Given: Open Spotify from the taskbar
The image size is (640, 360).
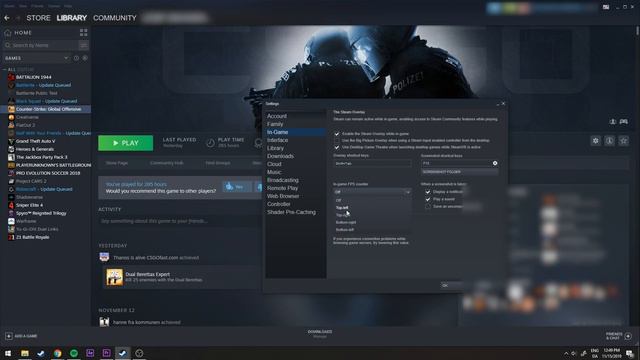Looking at the screenshot, I should [x=74, y=353].
